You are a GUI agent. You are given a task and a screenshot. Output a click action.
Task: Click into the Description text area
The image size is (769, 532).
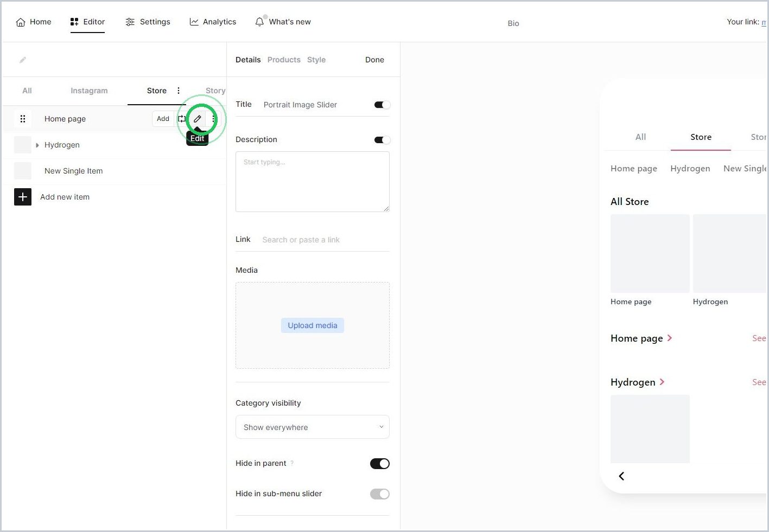click(313, 182)
